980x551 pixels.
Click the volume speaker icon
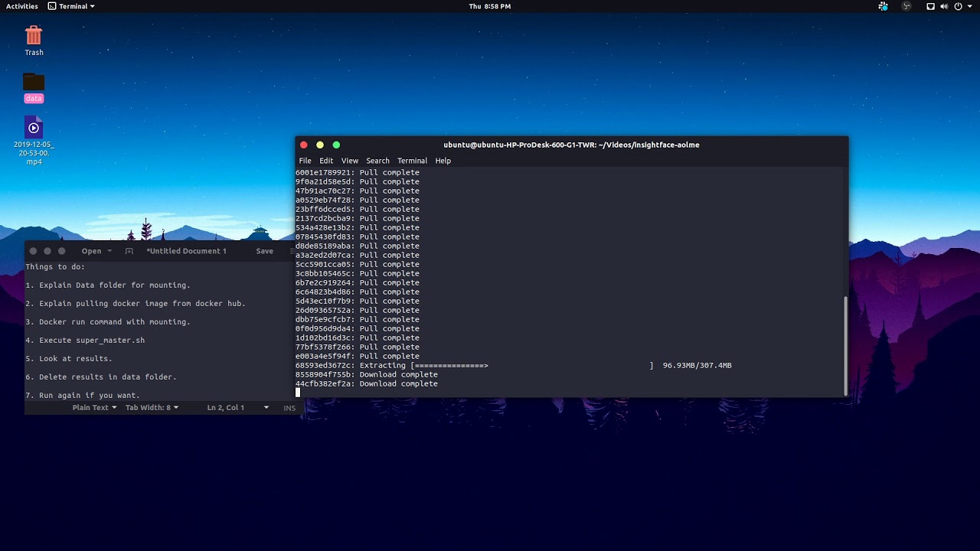944,6
